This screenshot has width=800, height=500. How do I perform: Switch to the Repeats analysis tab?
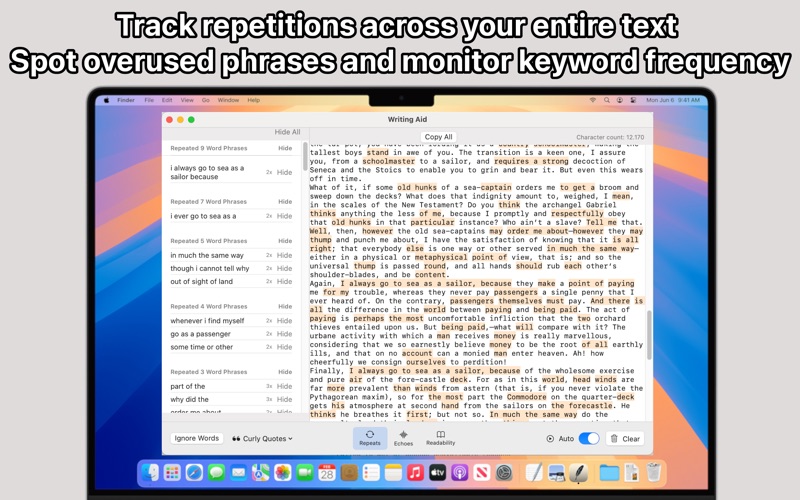(x=370, y=438)
